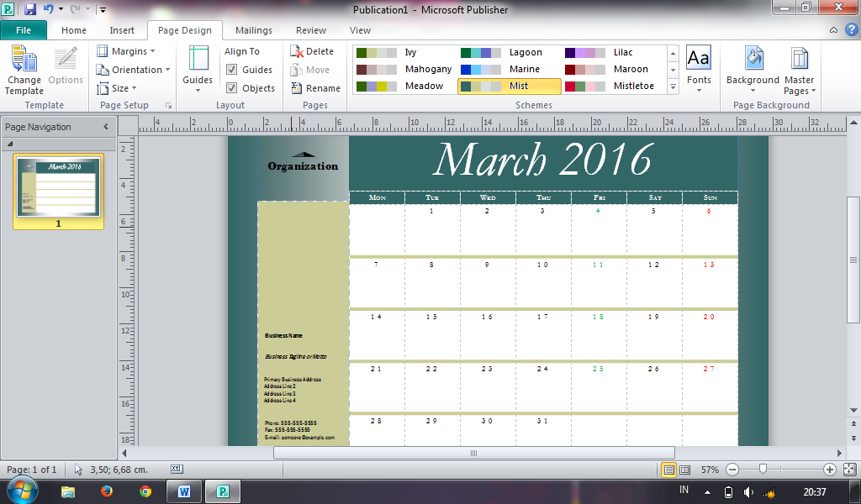Switch to the Mailings tab
This screenshot has width=861, height=504.
(x=253, y=29)
